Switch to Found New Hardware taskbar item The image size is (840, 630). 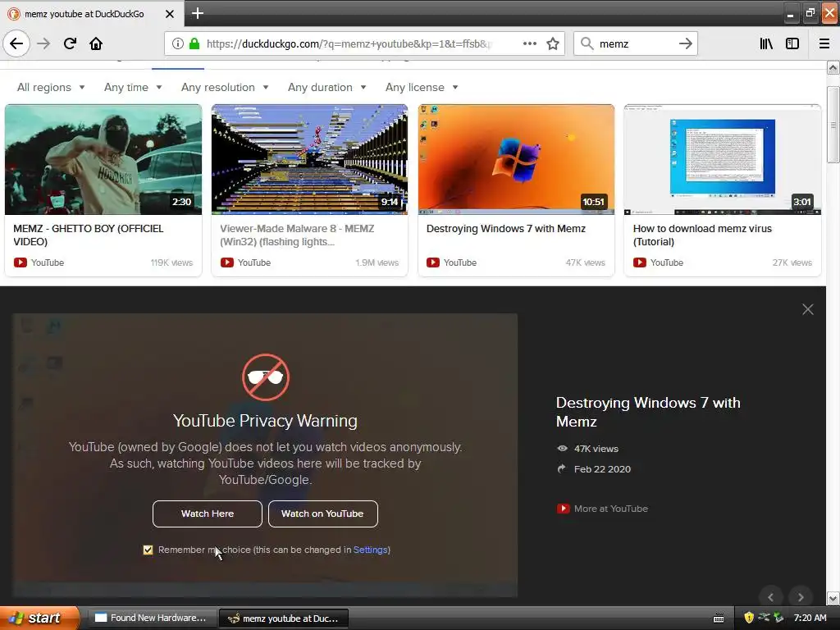(152, 619)
